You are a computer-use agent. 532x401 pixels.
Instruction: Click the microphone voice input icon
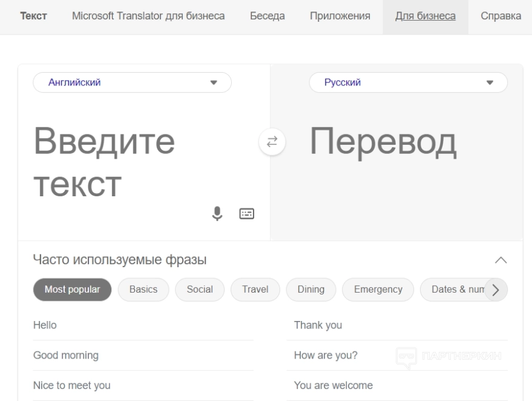(x=216, y=213)
